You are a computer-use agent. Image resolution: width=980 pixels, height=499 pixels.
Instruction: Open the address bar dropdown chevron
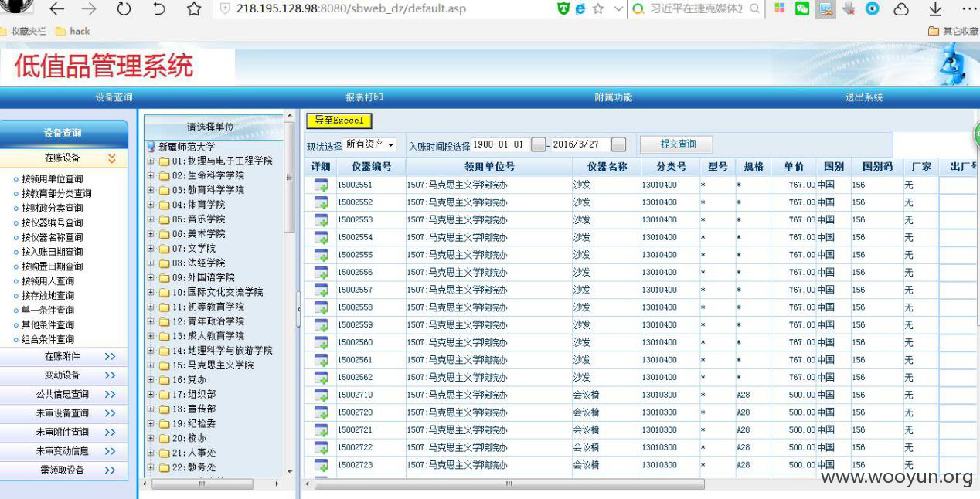click(x=618, y=9)
